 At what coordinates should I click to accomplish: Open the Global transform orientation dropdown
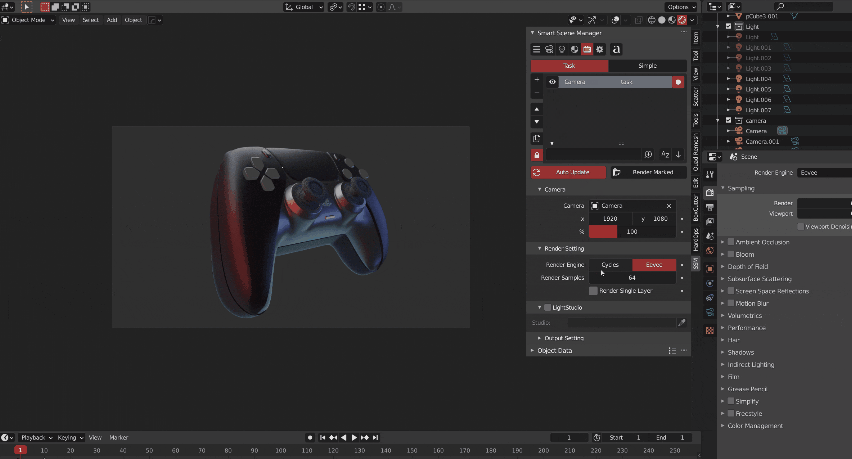pos(304,7)
